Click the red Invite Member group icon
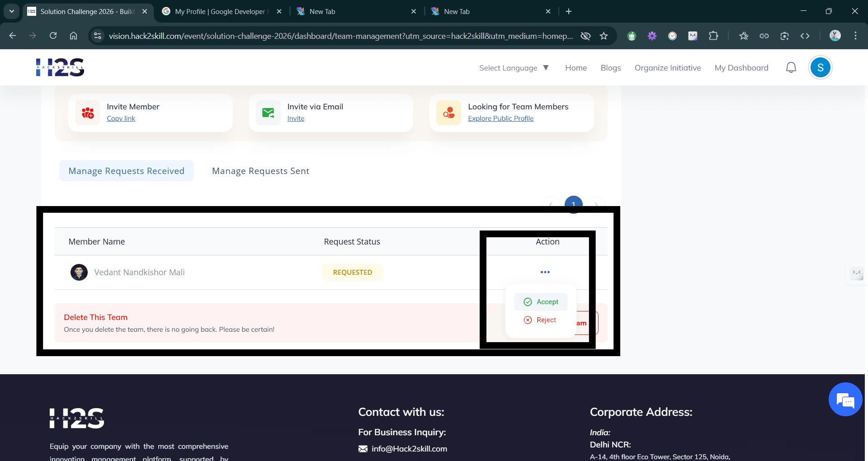Screen dimensions: 868x461 [x=88, y=113]
